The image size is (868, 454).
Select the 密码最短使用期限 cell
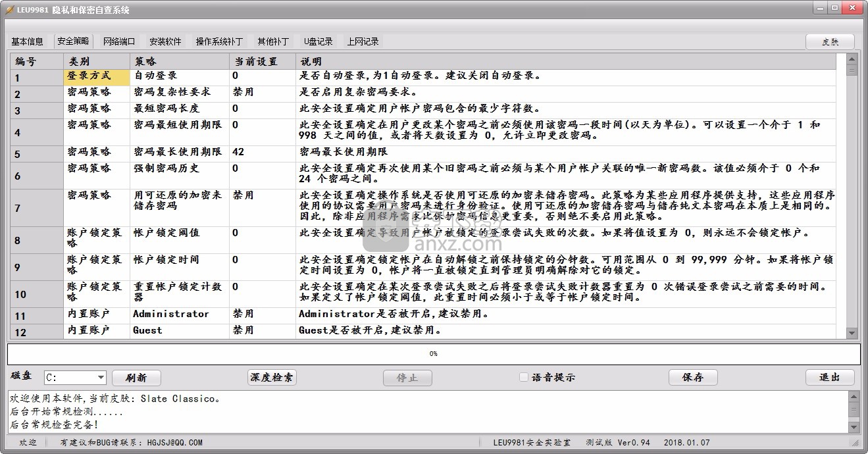point(180,132)
